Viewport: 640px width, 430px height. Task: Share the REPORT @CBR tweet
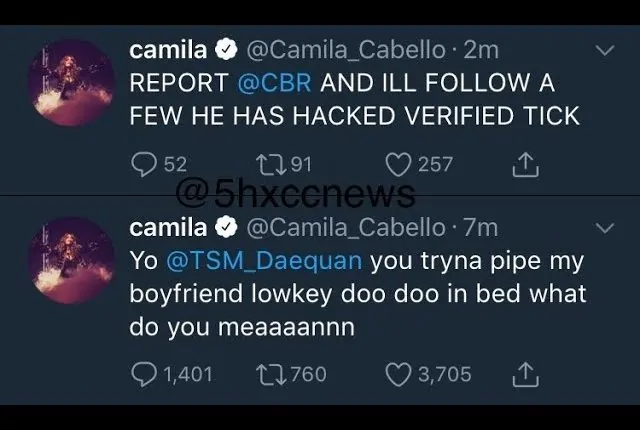coord(525,165)
